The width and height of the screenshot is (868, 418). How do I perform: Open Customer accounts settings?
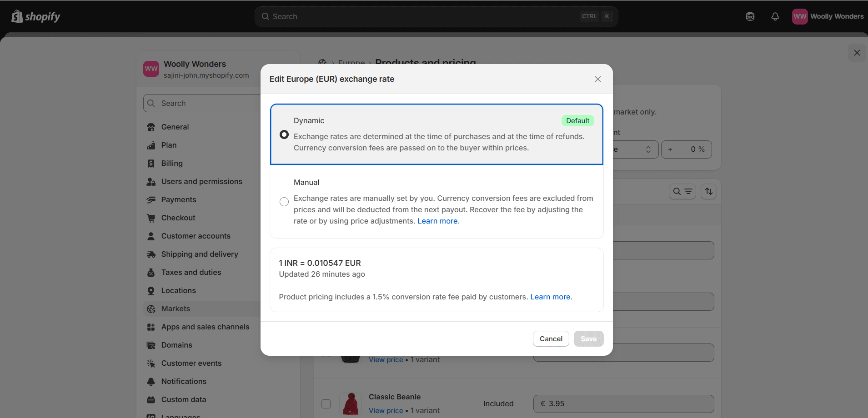tap(196, 236)
